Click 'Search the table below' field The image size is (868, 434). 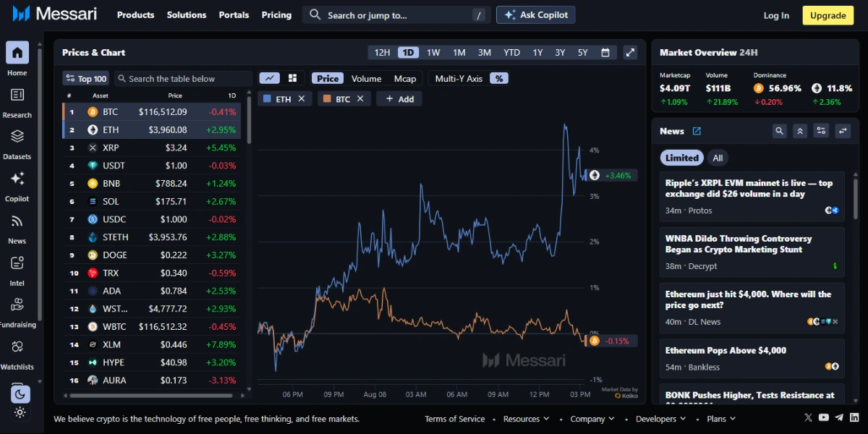(x=183, y=78)
